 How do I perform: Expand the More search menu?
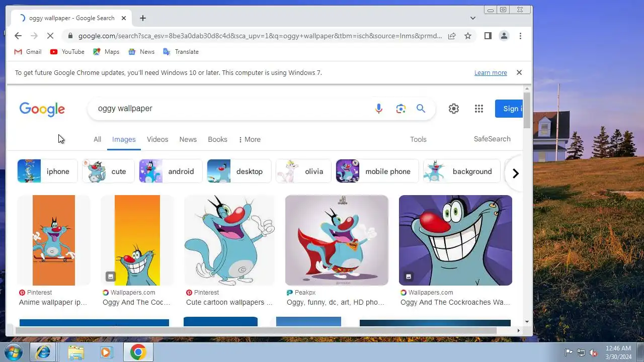pos(249,139)
